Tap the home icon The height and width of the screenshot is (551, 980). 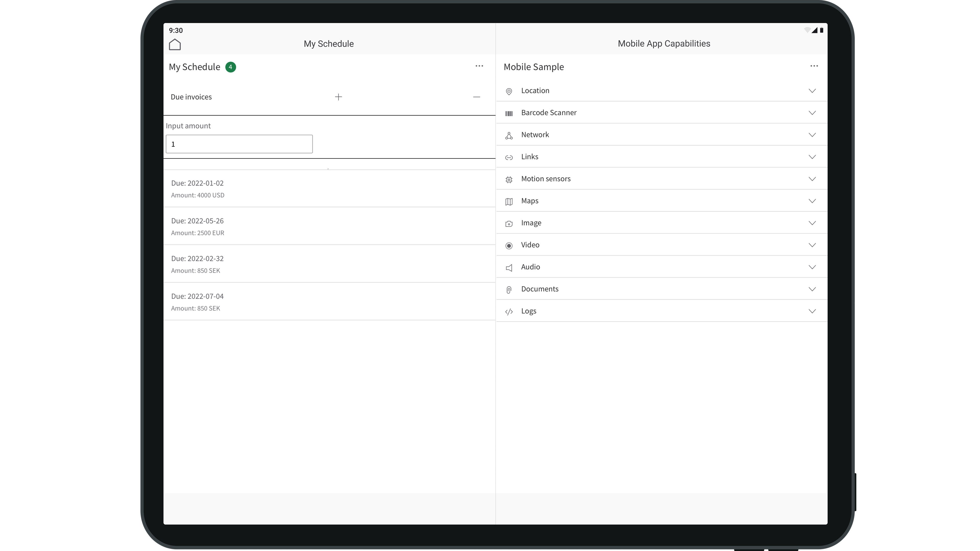click(x=175, y=44)
